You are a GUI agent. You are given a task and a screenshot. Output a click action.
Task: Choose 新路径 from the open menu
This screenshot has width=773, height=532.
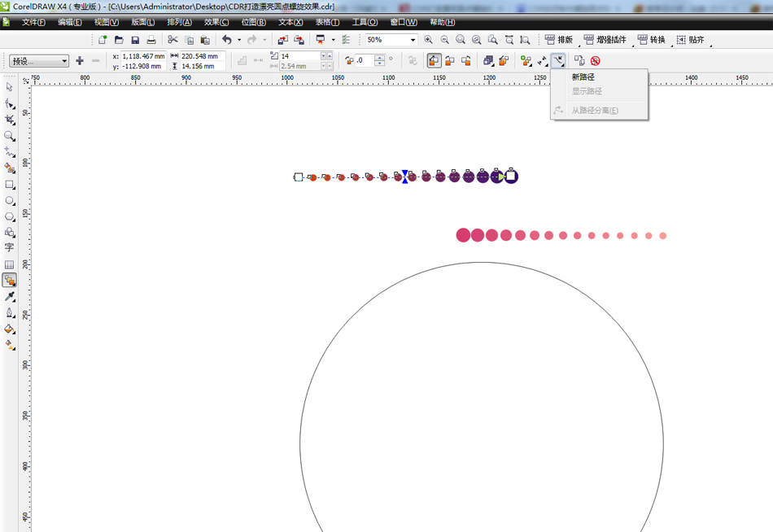click(x=583, y=77)
